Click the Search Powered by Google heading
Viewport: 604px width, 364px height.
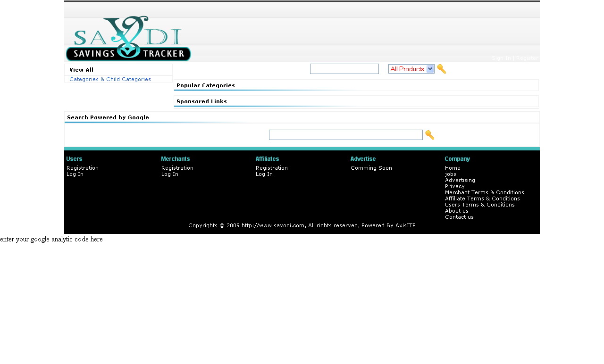point(108,117)
